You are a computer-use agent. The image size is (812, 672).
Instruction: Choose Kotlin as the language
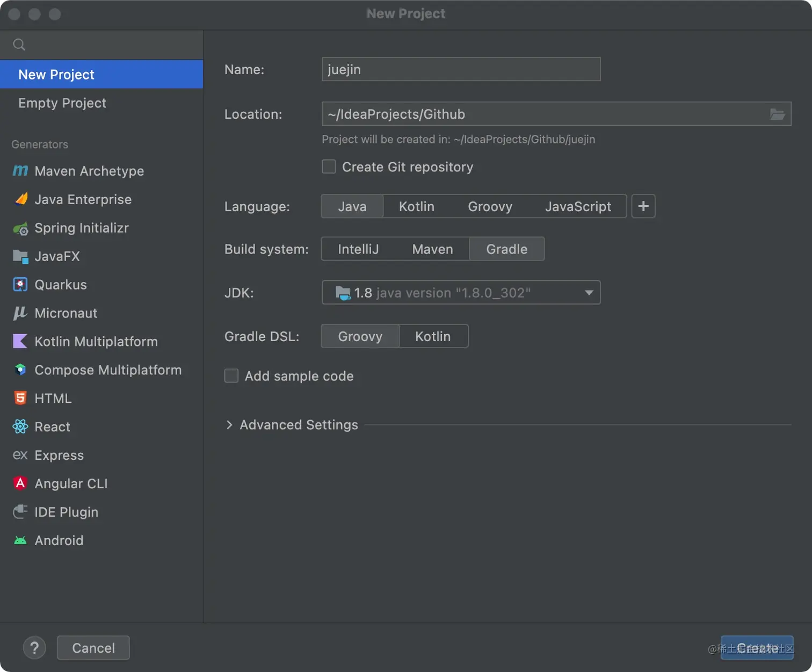[417, 206]
